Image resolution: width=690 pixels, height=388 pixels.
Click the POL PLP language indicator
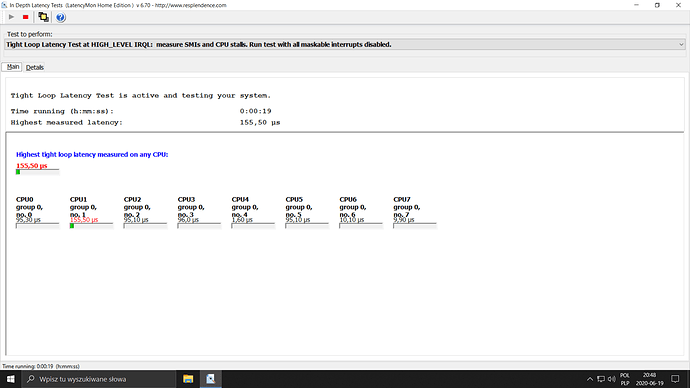625,379
